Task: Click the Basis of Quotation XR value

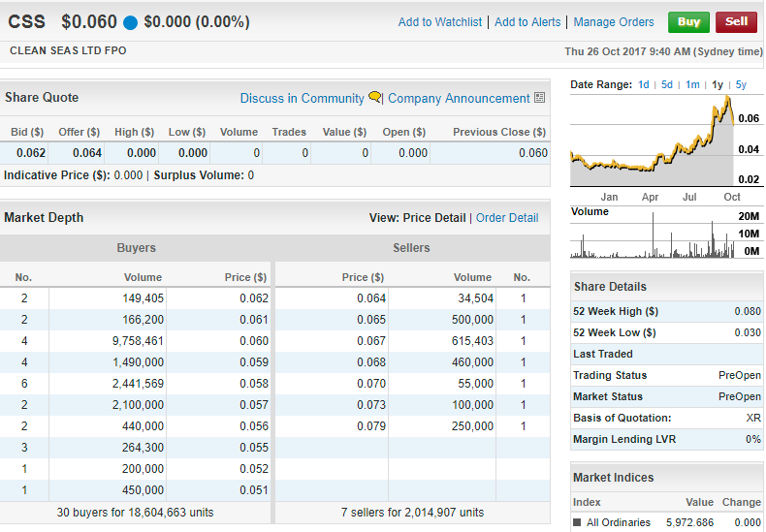Action: click(753, 418)
